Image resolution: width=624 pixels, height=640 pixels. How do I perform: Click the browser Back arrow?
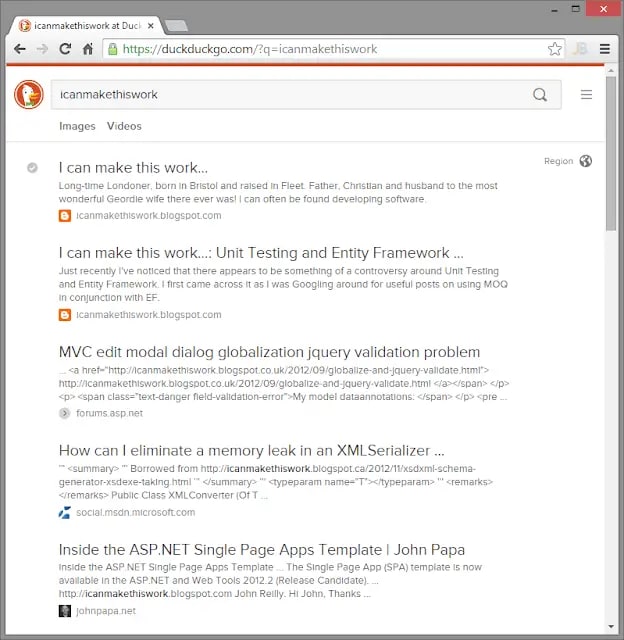tap(20, 49)
